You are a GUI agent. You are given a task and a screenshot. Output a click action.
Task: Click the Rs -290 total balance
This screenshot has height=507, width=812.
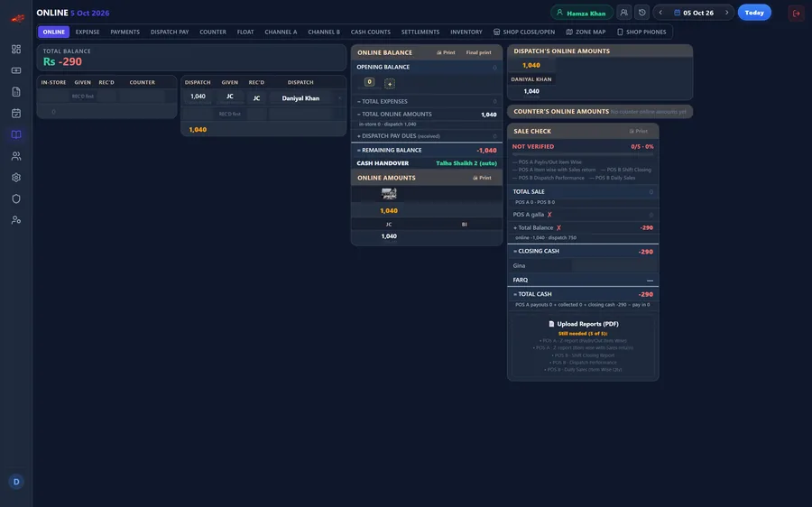click(x=62, y=61)
